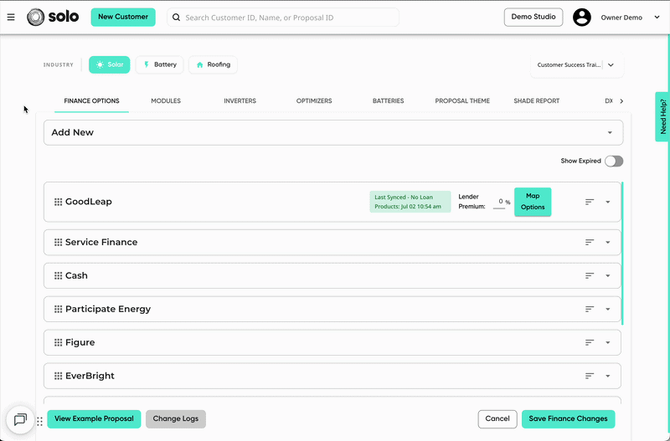Switch to the Batteries tab

pyautogui.click(x=388, y=101)
